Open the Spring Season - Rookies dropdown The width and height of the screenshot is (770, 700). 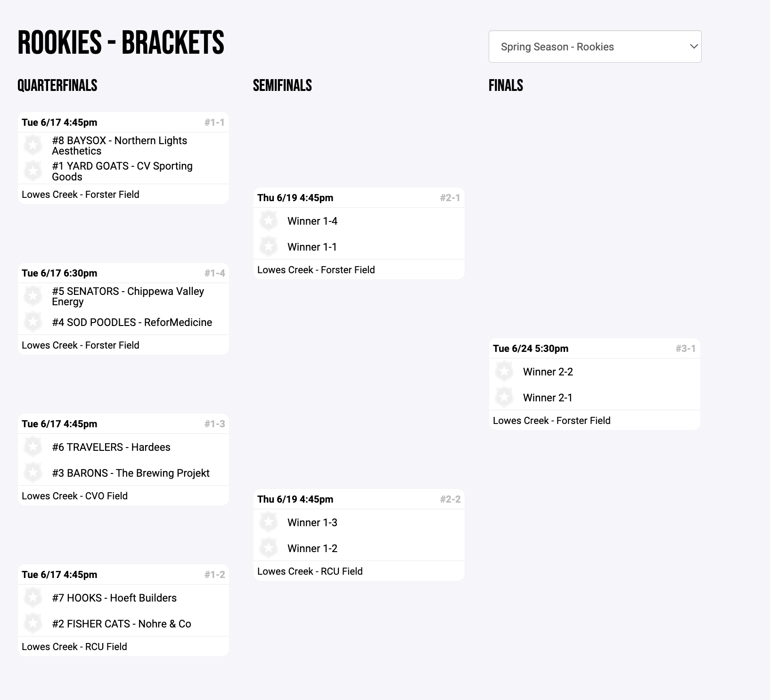click(595, 47)
